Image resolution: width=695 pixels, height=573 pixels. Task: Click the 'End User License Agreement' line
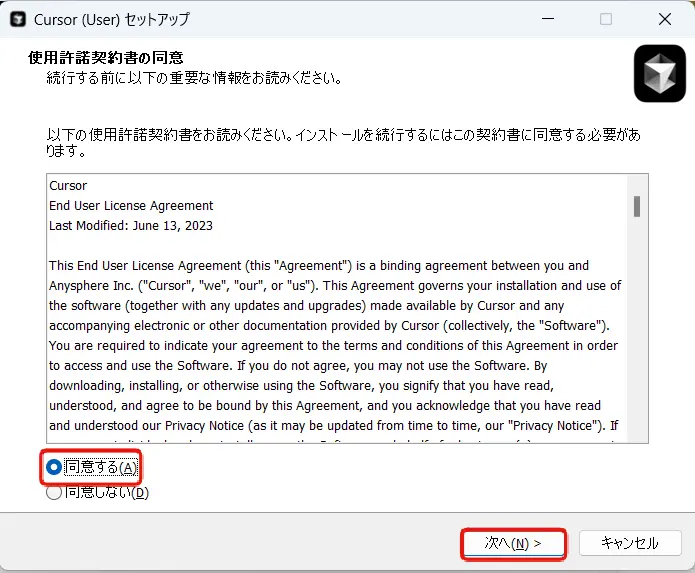pyautogui.click(x=131, y=206)
